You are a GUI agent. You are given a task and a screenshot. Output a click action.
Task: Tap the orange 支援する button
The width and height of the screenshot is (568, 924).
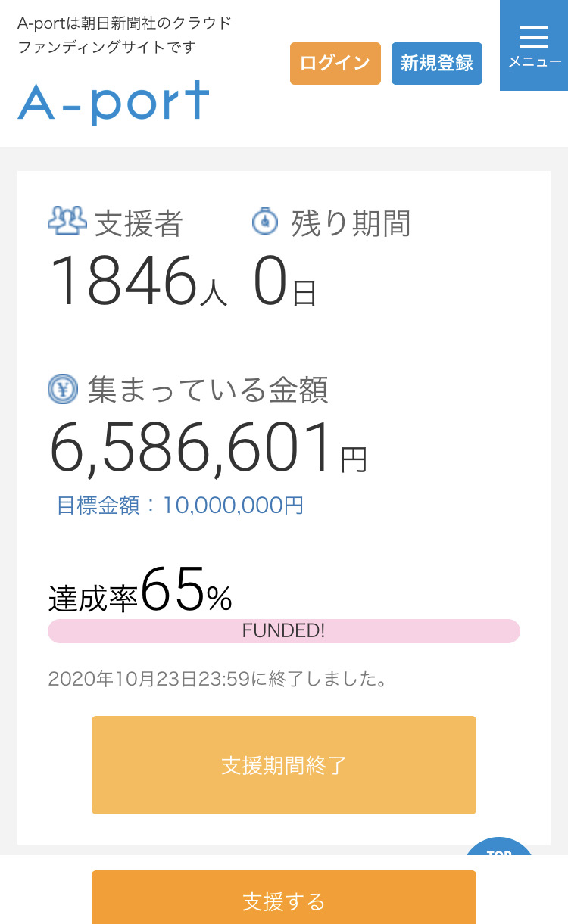pos(284,898)
